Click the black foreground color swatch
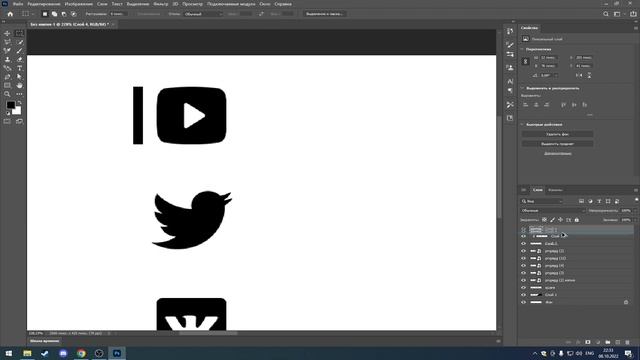640x360 pixels. (10, 105)
